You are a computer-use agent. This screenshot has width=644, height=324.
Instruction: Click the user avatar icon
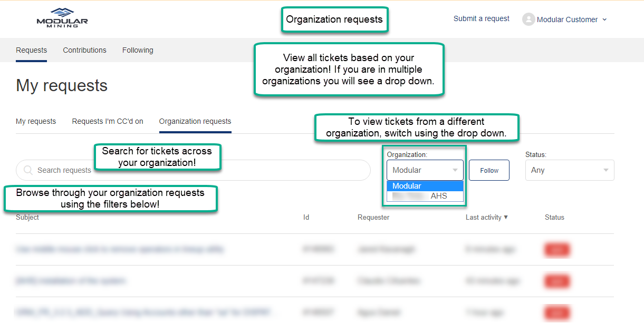tap(528, 19)
